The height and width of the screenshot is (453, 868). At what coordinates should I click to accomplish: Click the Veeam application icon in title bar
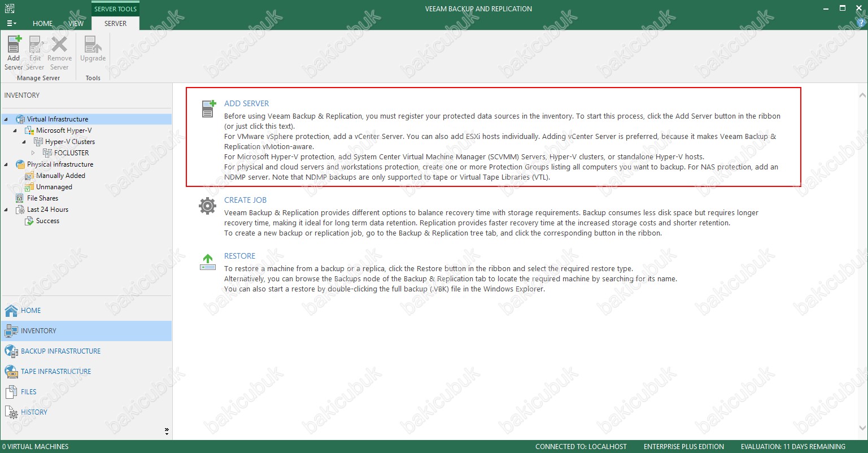8,8
